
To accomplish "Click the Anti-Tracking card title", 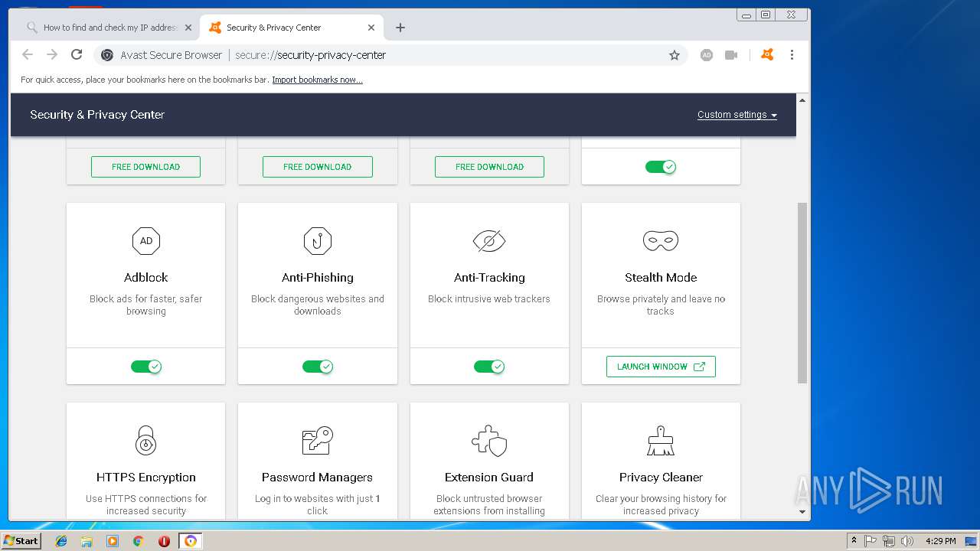I will click(x=489, y=278).
